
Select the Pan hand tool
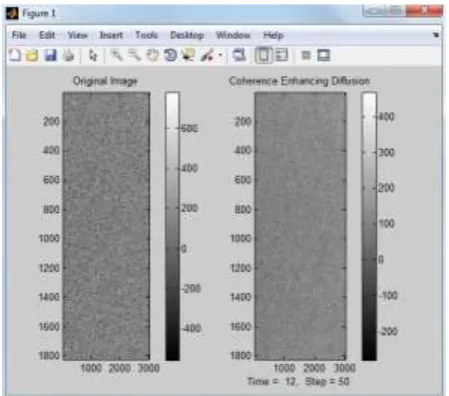pyautogui.click(x=153, y=55)
